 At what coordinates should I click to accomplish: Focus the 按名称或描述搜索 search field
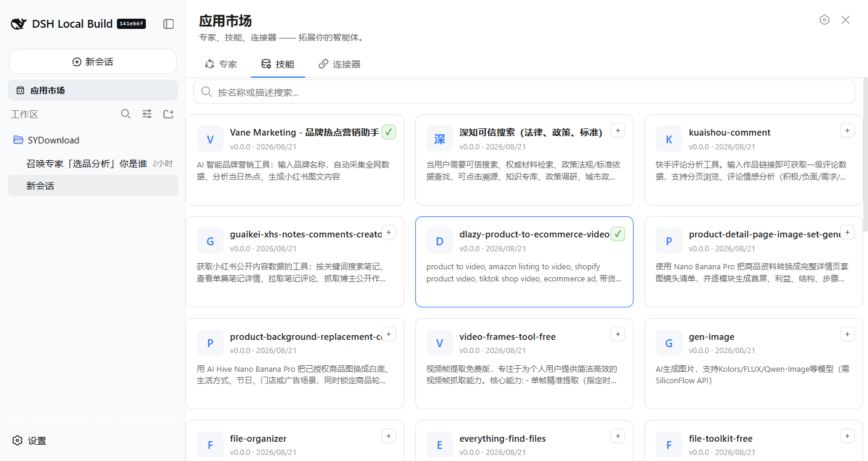tap(524, 92)
